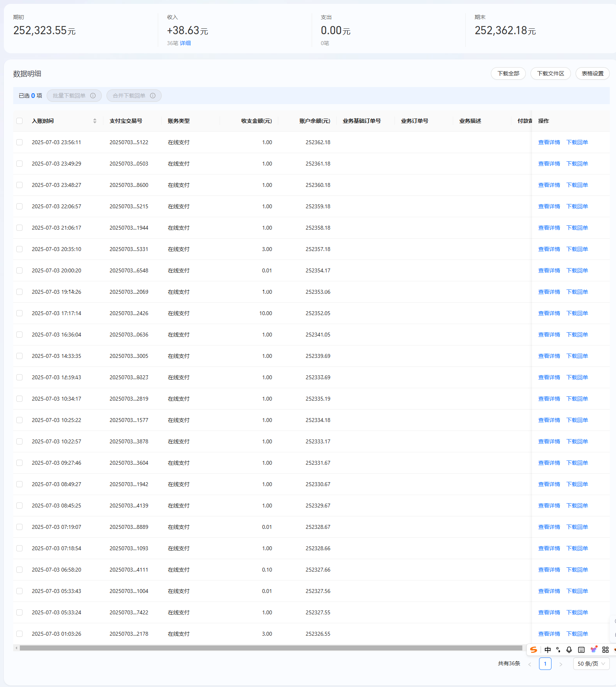Click the Sogou input method logo

534,650
